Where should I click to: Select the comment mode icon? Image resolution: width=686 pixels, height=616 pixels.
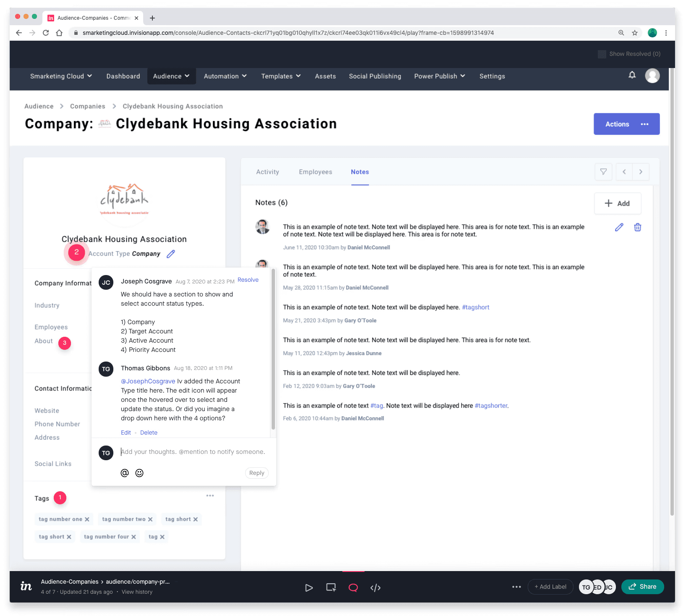click(x=353, y=588)
